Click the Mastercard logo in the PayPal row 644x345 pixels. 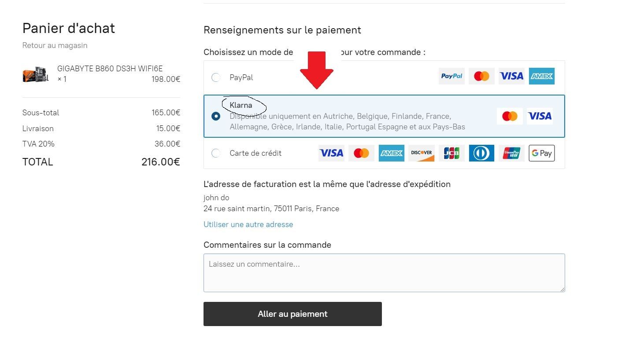click(481, 76)
